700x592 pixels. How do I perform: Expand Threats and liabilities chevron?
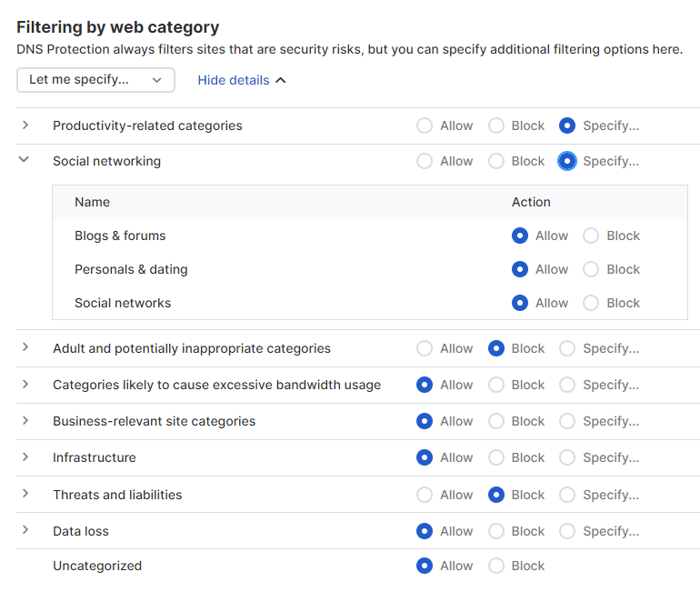click(x=25, y=494)
